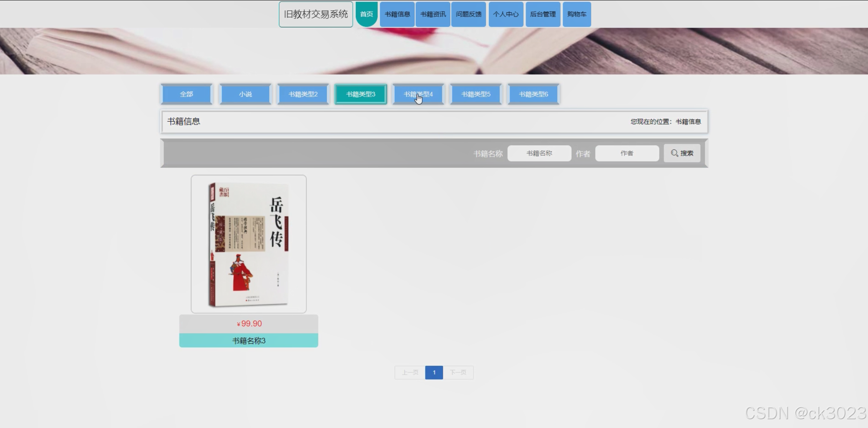Open 问题反馈 feedback page
This screenshot has height=428, width=868.
[468, 14]
